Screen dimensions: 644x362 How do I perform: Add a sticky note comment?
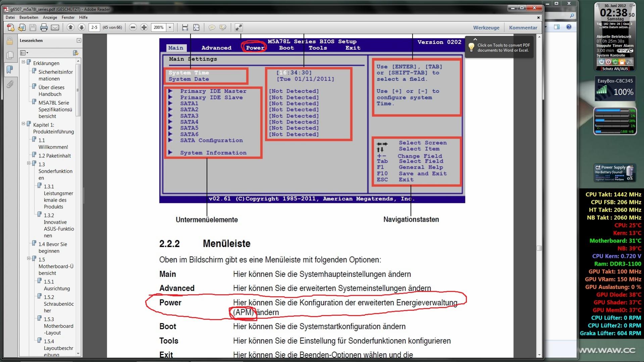tap(212, 28)
